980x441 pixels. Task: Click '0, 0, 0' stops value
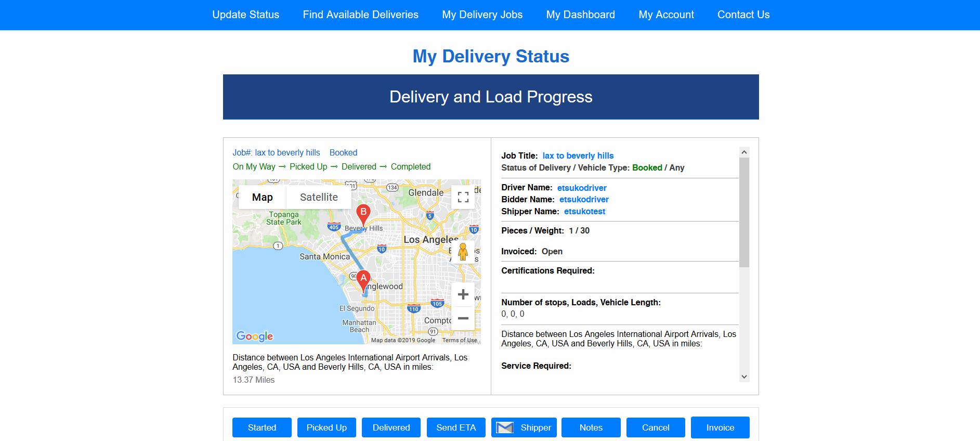(513, 314)
